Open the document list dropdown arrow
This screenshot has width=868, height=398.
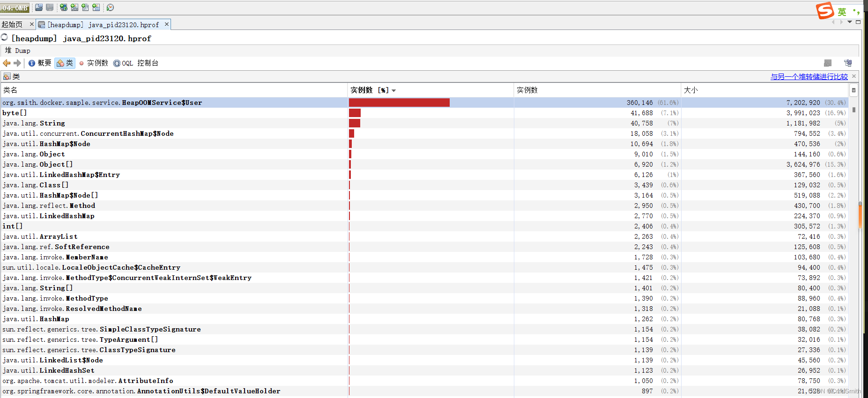[x=850, y=22]
